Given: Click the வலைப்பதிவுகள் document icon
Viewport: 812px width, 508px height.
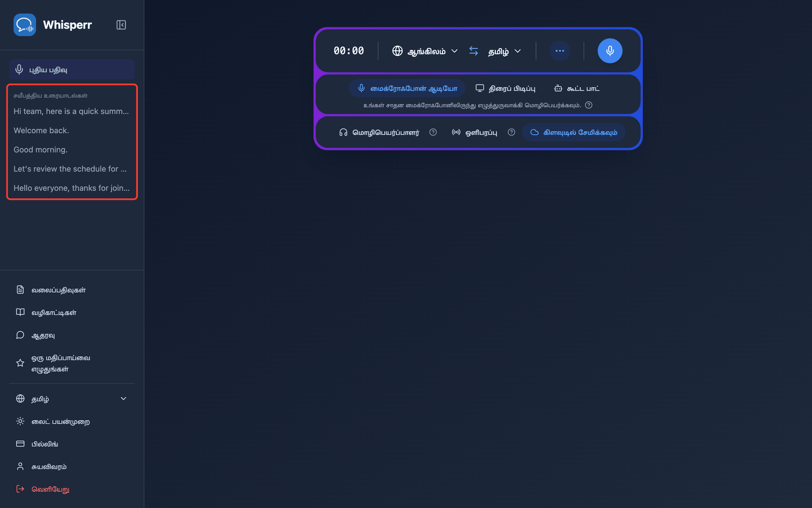Looking at the screenshot, I should point(20,290).
